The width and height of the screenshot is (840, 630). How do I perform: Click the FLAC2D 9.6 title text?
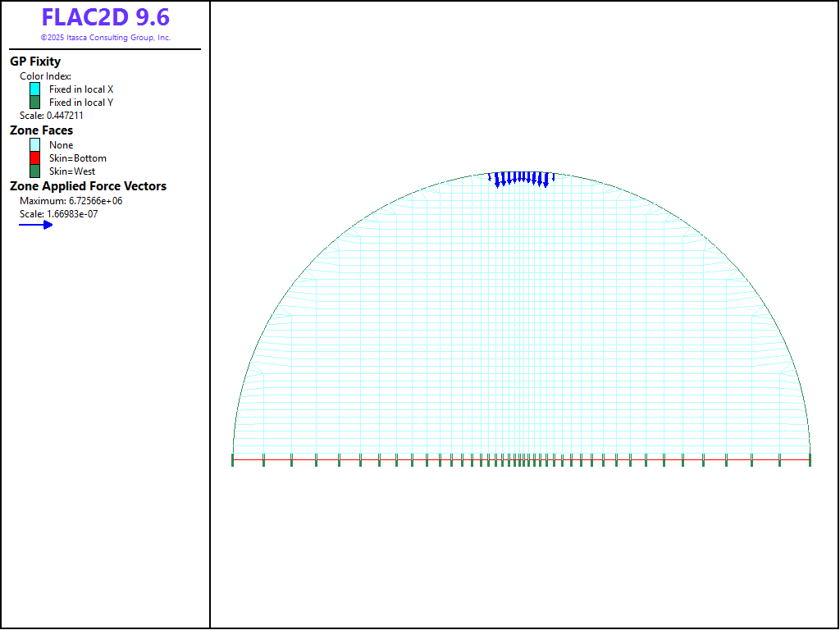[105, 18]
